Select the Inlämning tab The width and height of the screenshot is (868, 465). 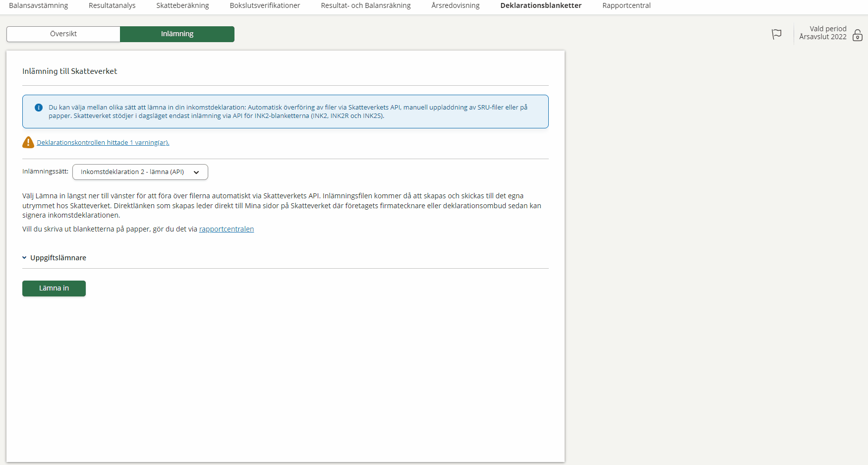coord(177,34)
